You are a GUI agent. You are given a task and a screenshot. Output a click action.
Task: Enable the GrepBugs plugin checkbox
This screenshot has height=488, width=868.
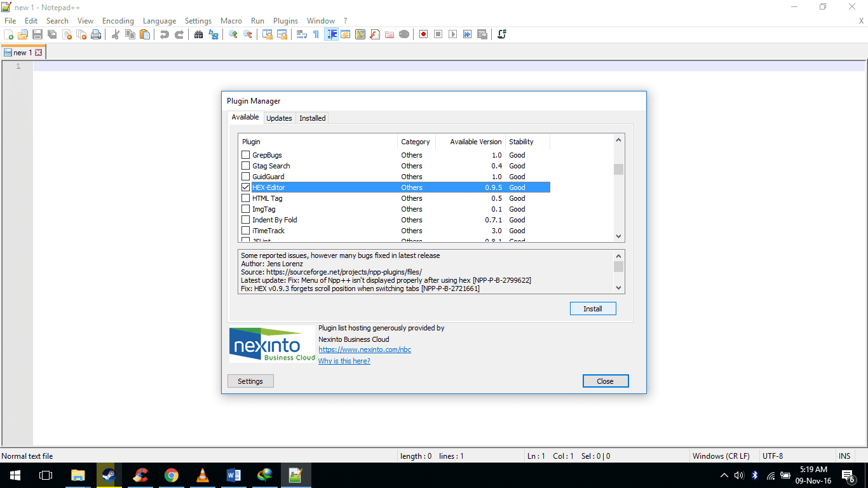coord(246,155)
